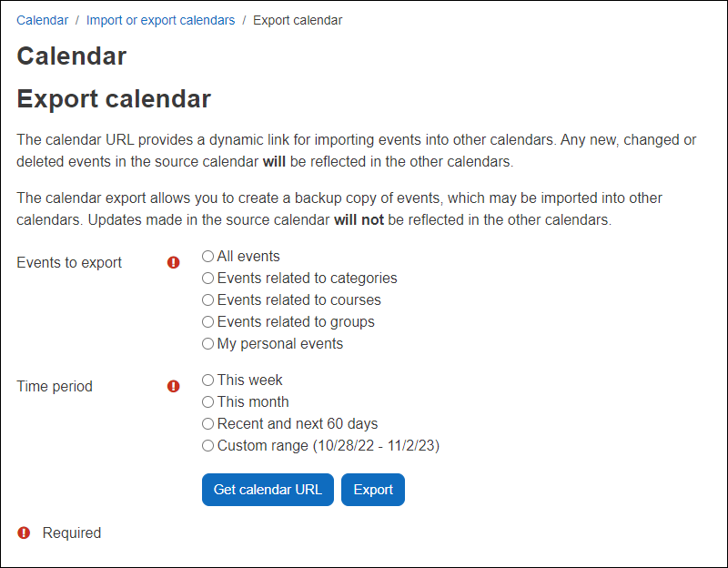Pick the "Events related to groups" option
Screen dimensions: 728x568
(207, 321)
